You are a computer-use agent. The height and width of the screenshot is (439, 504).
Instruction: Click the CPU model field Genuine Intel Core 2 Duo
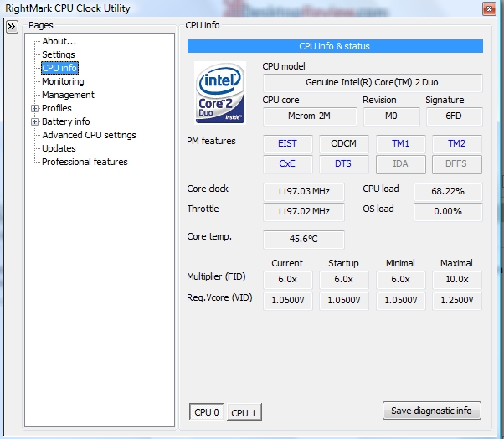373,83
